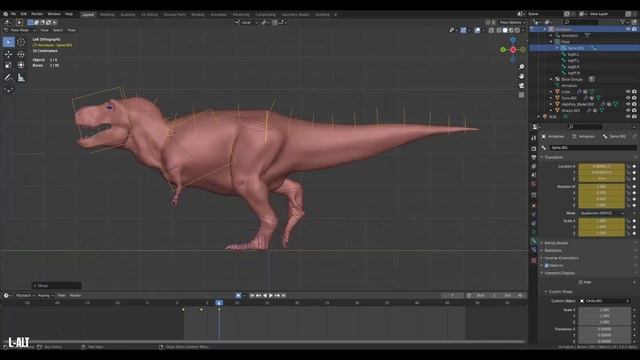Open the Render menu
Image resolution: width=640 pixels, height=360 pixels.
tap(37, 14)
